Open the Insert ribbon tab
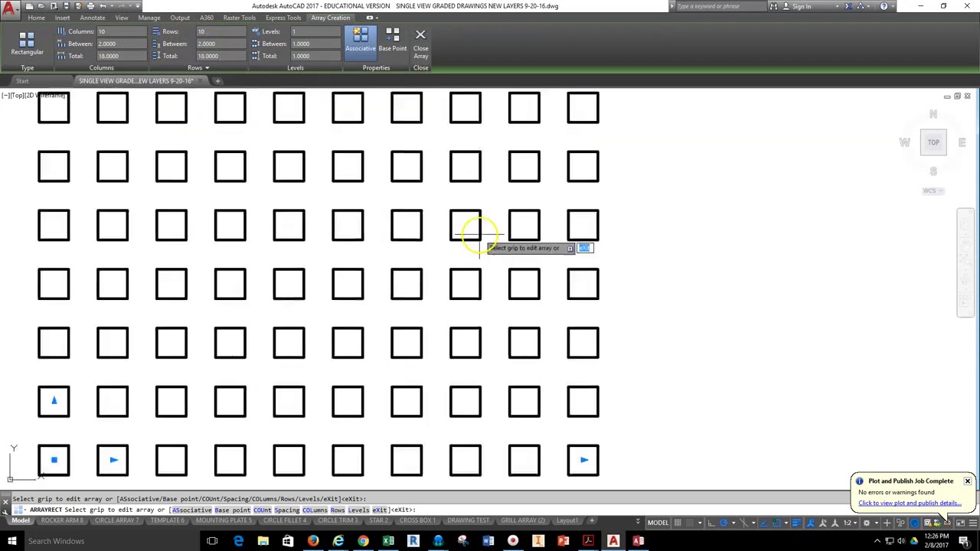The image size is (980, 551). (62, 18)
